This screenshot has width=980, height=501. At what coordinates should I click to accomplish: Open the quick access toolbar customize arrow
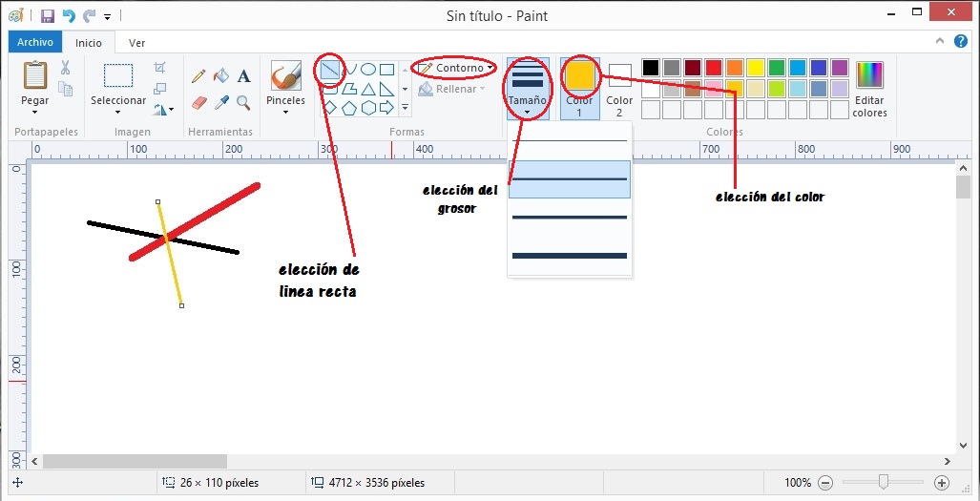(x=108, y=17)
